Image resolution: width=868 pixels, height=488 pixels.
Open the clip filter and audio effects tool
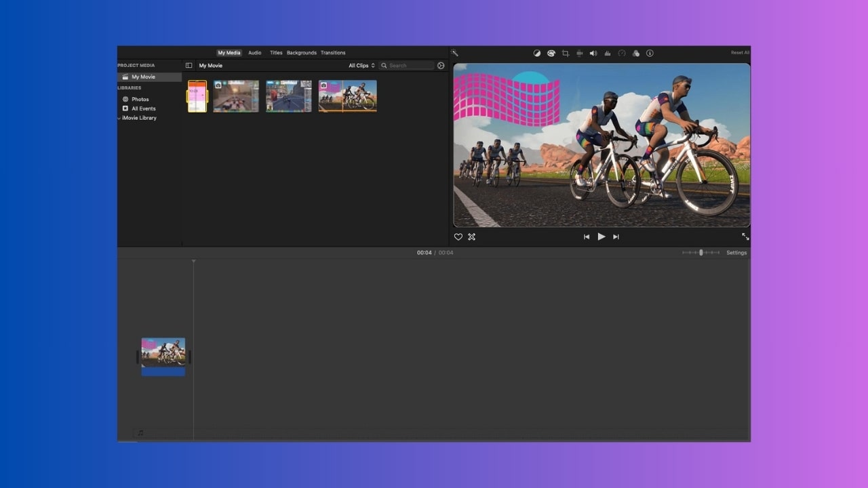636,53
